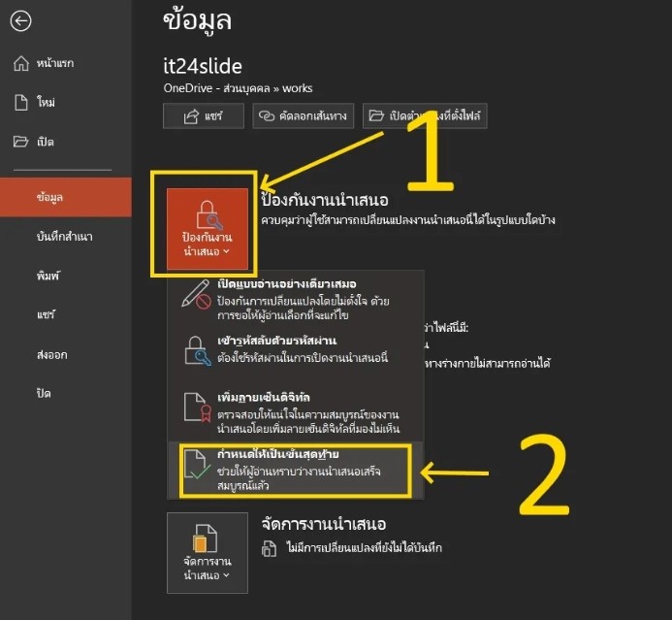Open the บันทึกสำเนา menu item
672x620 pixels.
coord(66,236)
